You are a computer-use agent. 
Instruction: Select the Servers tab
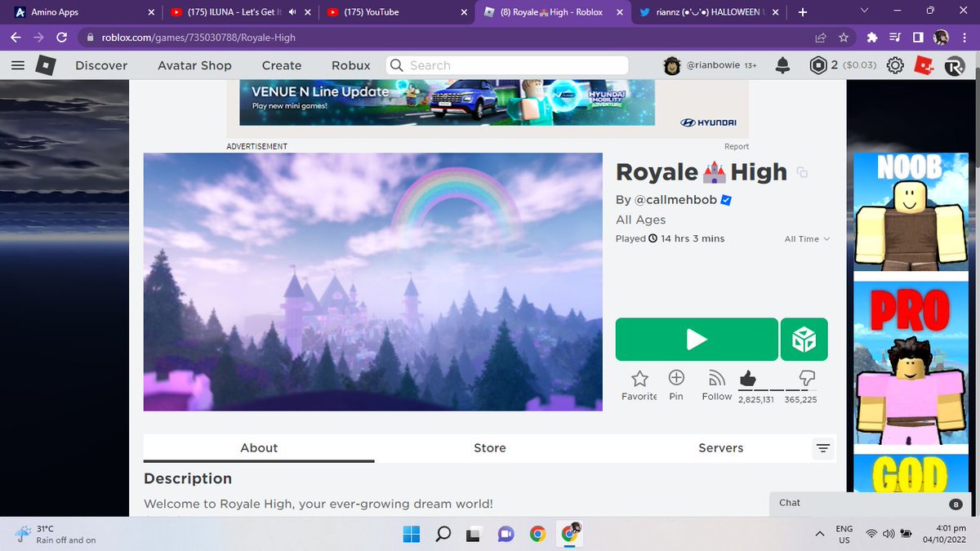click(x=721, y=448)
